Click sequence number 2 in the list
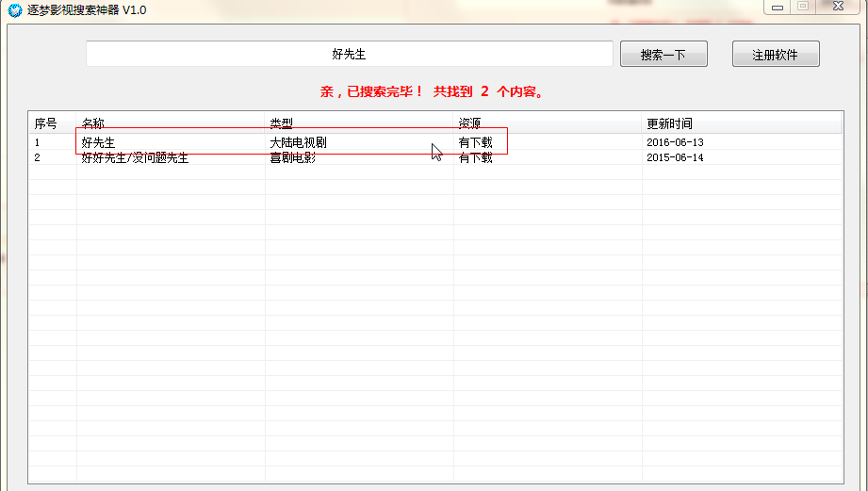 38,158
